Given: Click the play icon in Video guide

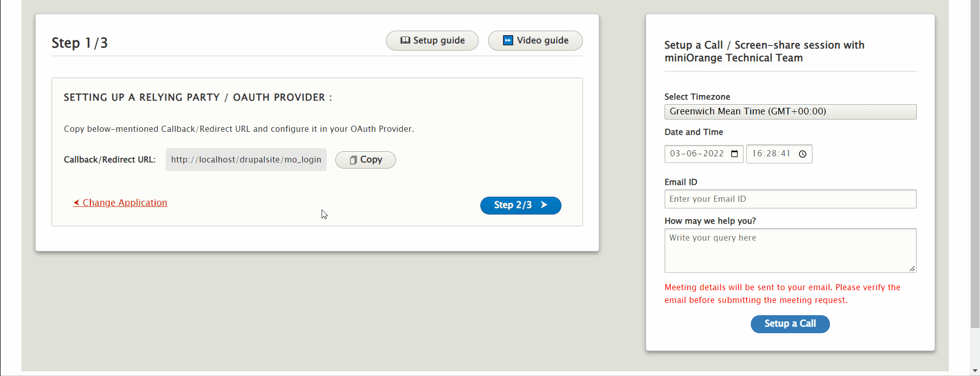Looking at the screenshot, I should click(x=508, y=40).
